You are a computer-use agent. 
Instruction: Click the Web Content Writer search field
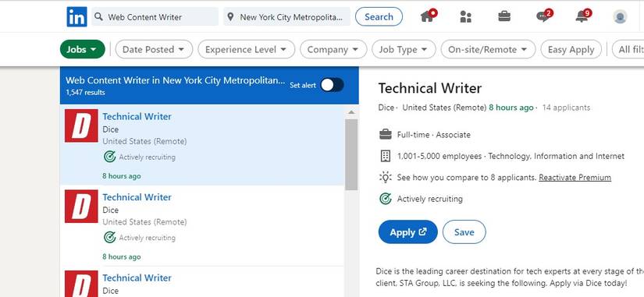pos(155,17)
